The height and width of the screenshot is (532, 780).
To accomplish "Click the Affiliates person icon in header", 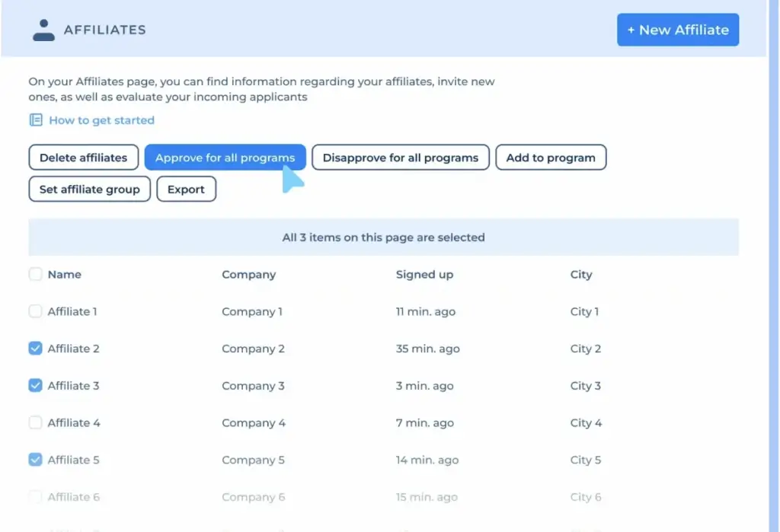I will click(44, 30).
